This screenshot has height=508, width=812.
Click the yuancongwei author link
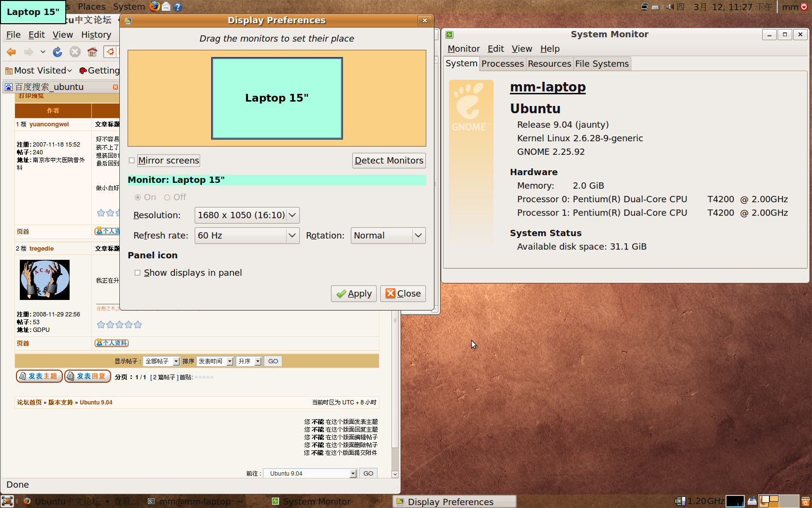click(49, 124)
